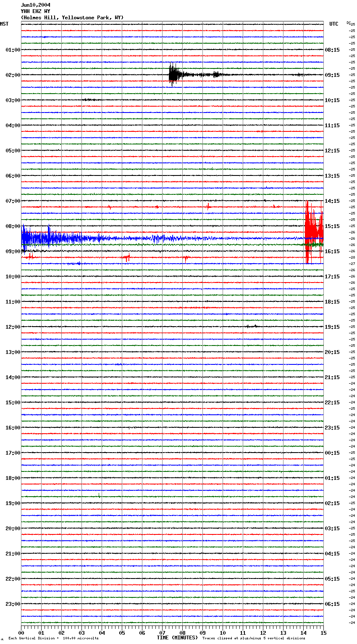Click the 16:15 UTC time label
This screenshot has width=357, height=644.
pyautogui.click(x=332, y=251)
